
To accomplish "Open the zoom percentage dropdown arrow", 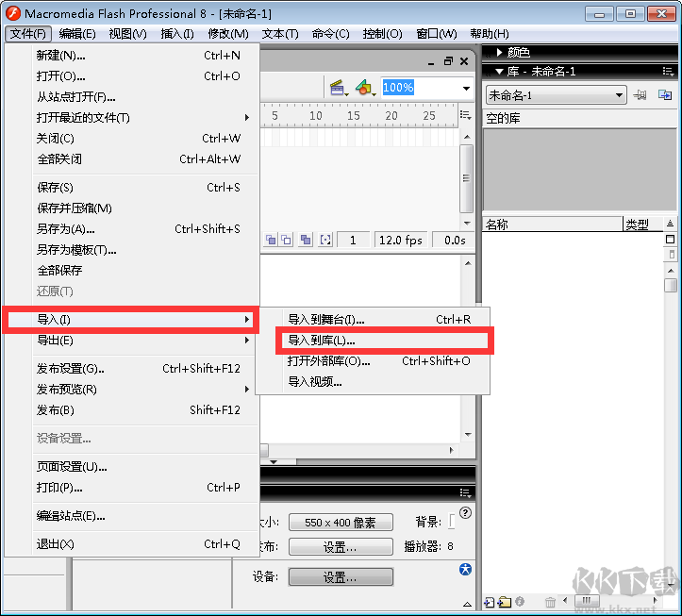I will [x=466, y=88].
